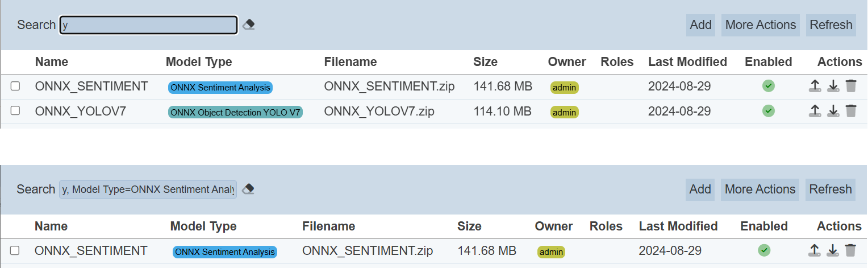The image size is (868, 268).
Task: Focus the upper search box containing "y"
Action: click(148, 25)
